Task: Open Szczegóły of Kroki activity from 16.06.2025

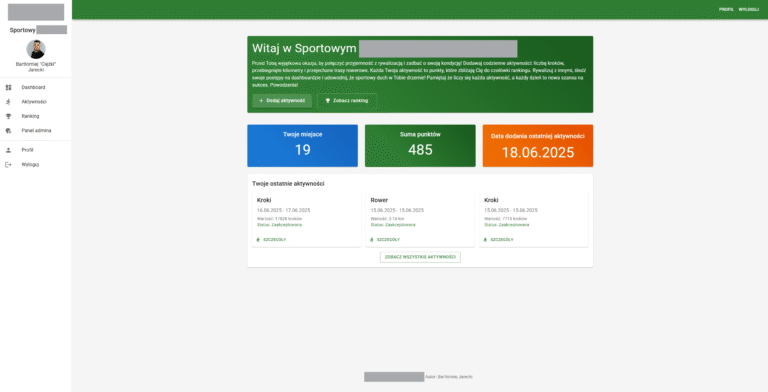Action: point(272,240)
